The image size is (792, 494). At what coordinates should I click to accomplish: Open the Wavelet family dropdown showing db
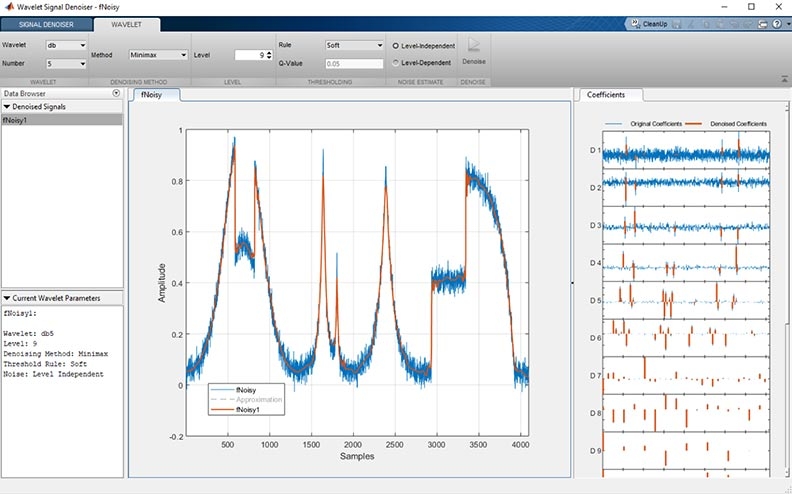coord(66,45)
